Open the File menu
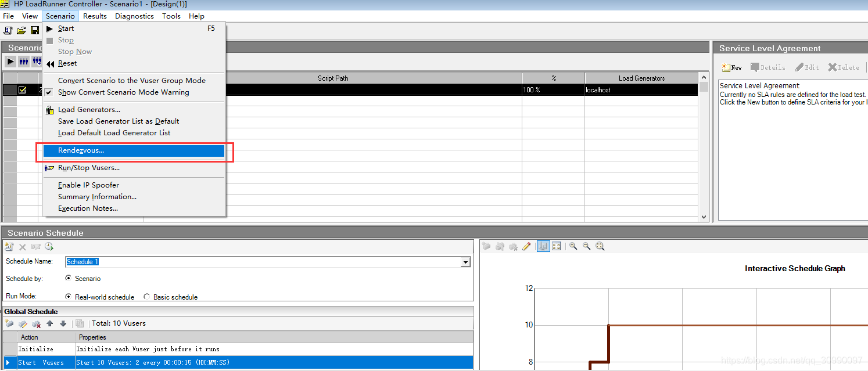 pos(8,16)
